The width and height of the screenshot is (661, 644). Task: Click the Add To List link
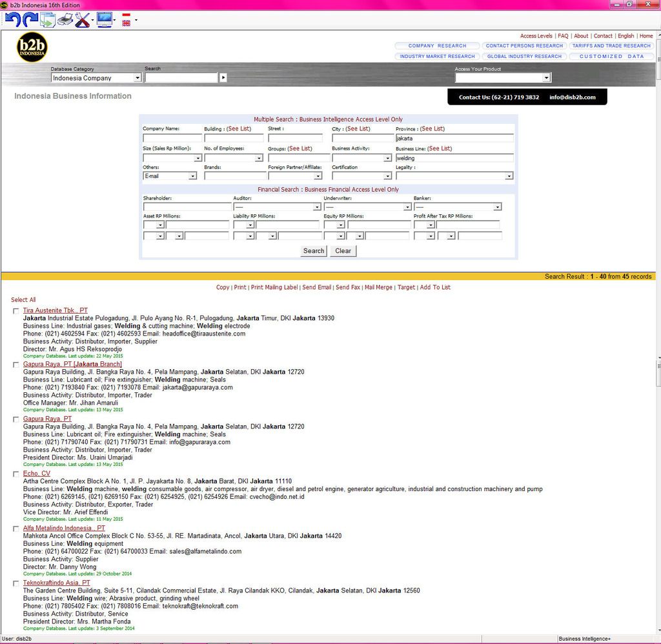point(435,287)
